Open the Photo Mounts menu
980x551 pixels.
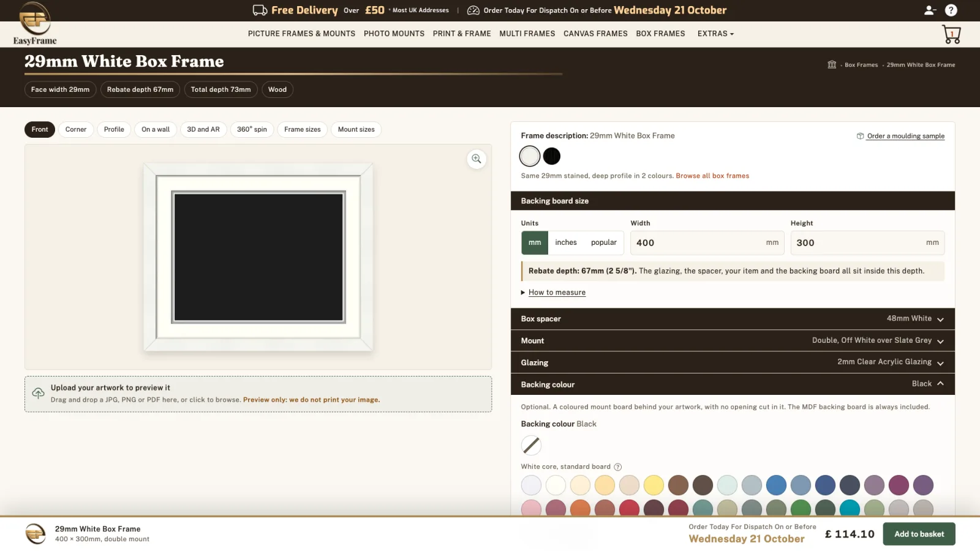pyautogui.click(x=394, y=34)
